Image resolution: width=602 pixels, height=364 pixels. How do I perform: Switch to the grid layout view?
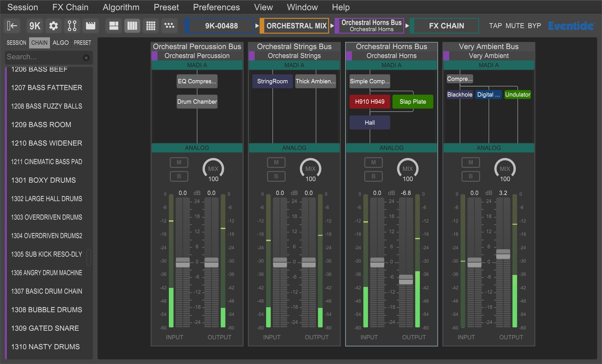click(x=151, y=26)
